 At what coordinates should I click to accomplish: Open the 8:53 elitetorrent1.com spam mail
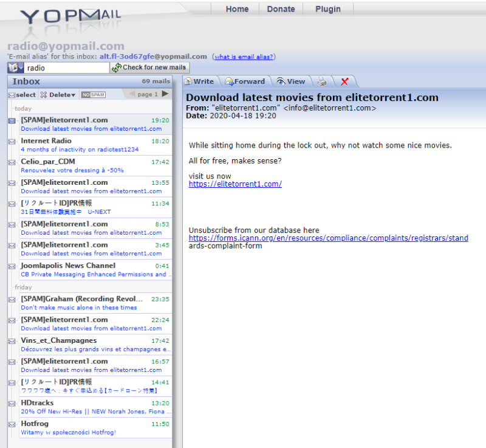95,228
